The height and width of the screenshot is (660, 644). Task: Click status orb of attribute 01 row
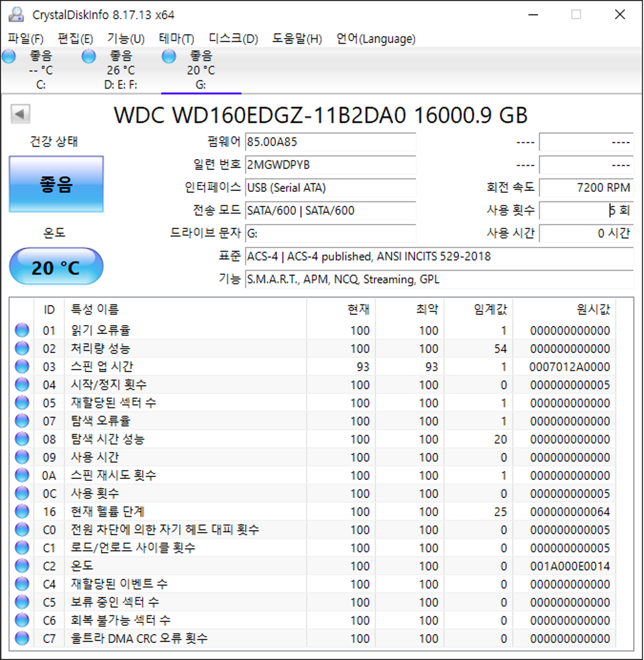22,330
